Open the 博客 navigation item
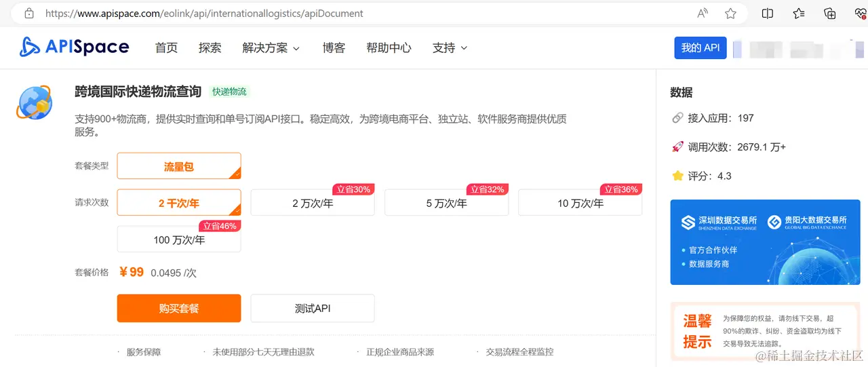The height and width of the screenshot is (367, 868). [334, 47]
